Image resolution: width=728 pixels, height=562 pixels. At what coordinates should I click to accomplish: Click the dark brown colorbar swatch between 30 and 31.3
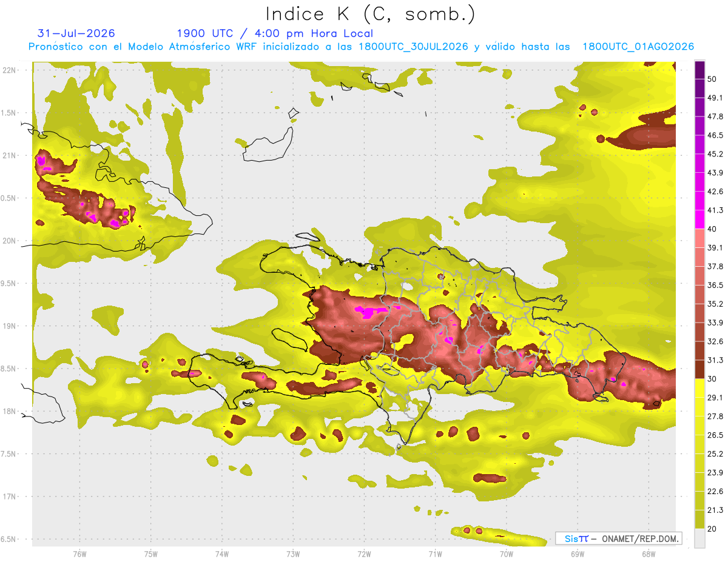coord(699,369)
